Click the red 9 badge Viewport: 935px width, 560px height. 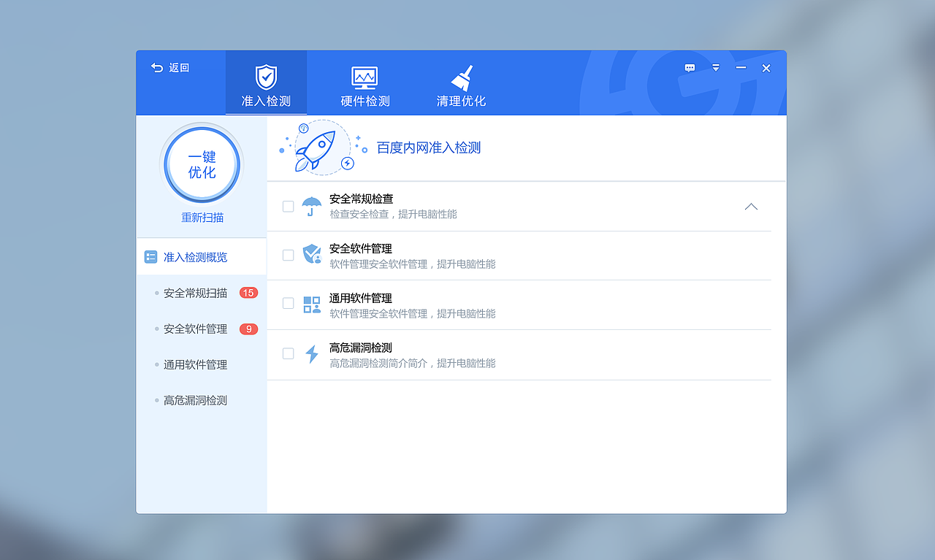coord(248,329)
